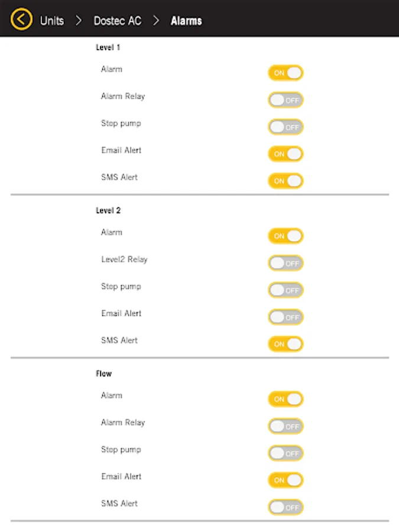Screen dimensions: 399x532
Task: Click the yellow back arrow icon
Action: pos(21,20)
